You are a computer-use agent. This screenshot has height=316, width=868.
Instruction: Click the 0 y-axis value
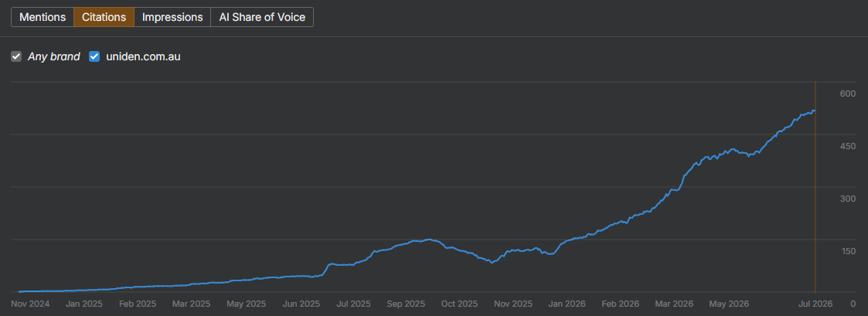click(x=853, y=304)
